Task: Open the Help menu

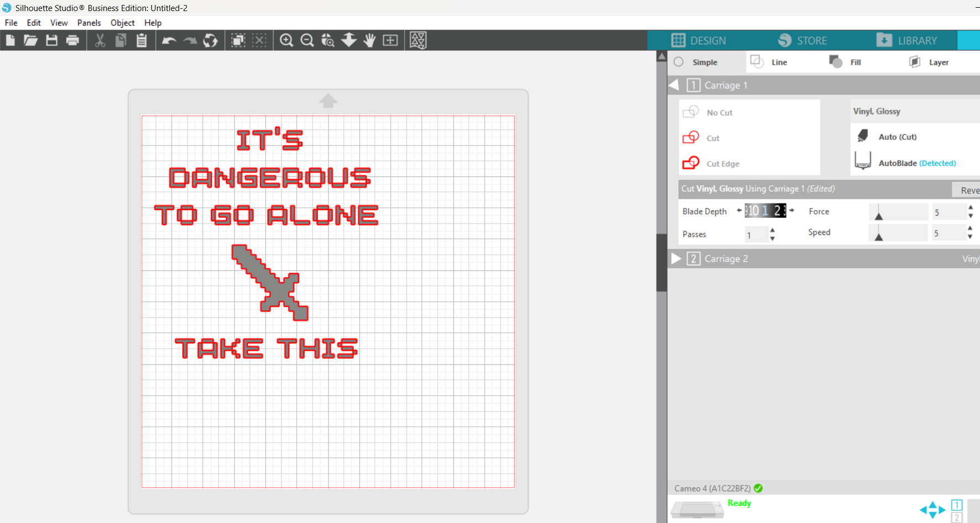Action: pyautogui.click(x=153, y=23)
